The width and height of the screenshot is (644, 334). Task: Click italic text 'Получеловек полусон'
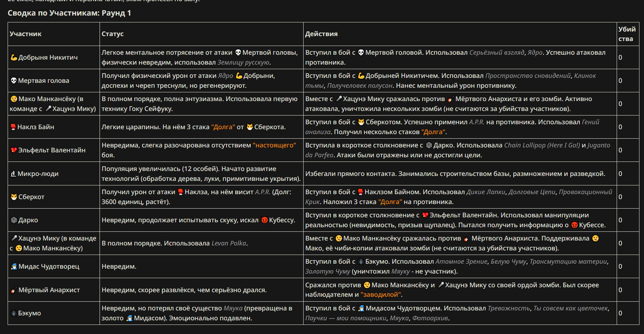click(360, 85)
